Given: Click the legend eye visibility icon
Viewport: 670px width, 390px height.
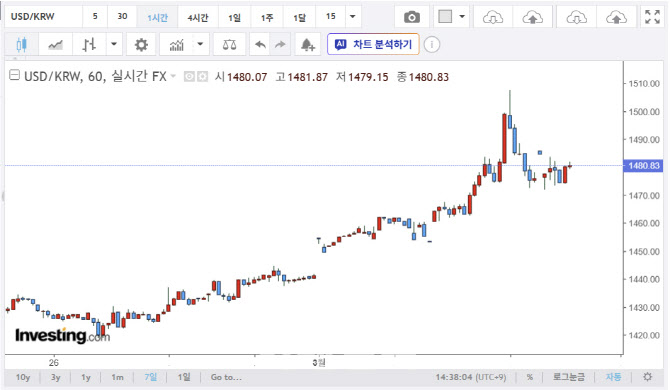Looking at the screenshot, I should [189, 76].
